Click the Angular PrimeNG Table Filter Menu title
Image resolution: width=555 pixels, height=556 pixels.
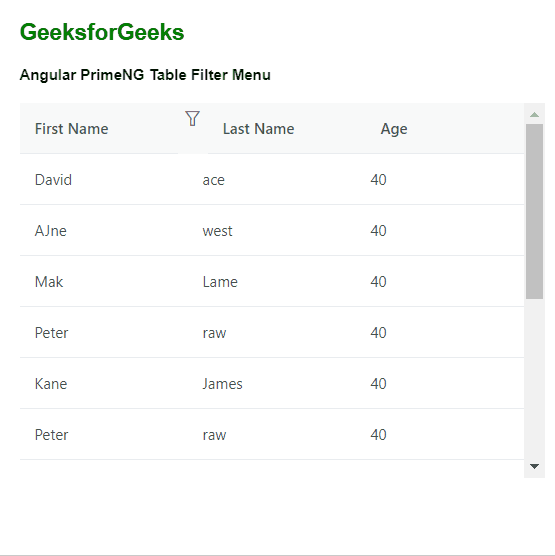[145, 75]
